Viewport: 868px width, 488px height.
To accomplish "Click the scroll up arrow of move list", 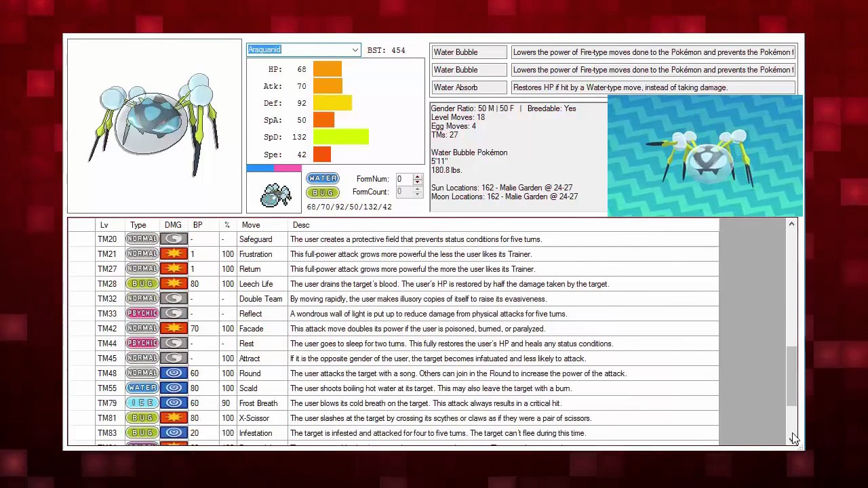I will (791, 224).
